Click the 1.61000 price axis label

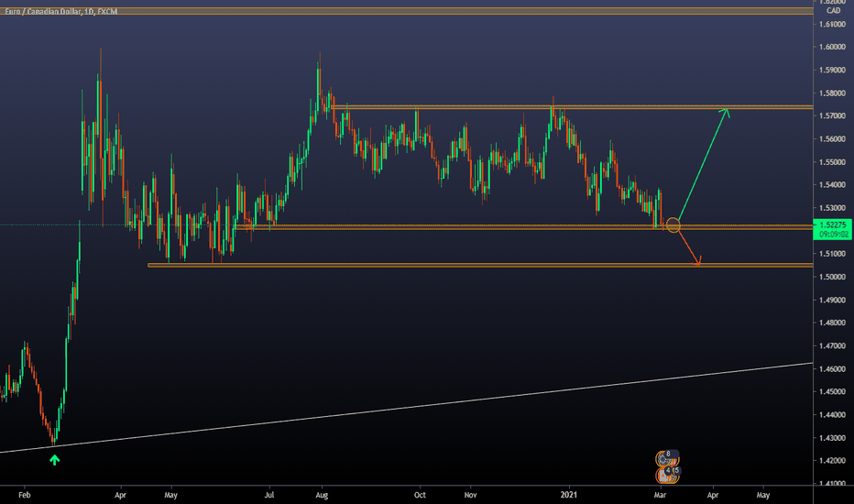pyautogui.click(x=832, y=24)
